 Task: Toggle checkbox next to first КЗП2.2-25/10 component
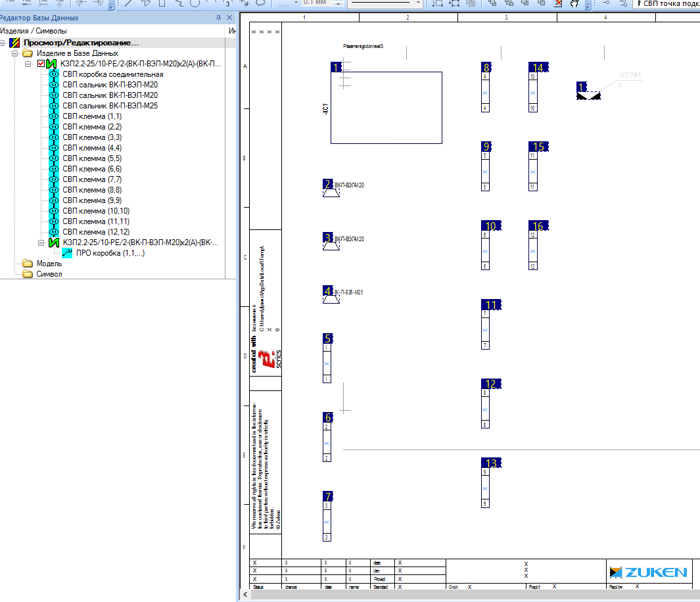[x=41, y=64]
